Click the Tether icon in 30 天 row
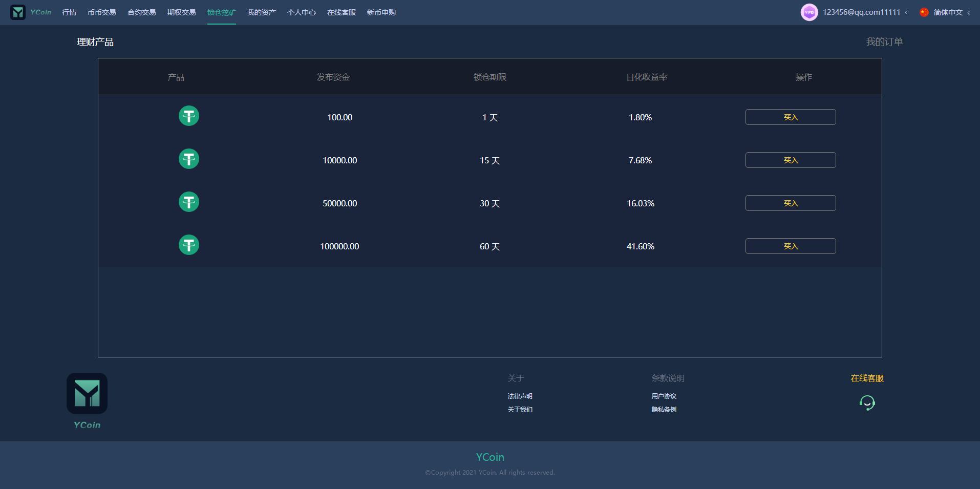 coord(189,202)
